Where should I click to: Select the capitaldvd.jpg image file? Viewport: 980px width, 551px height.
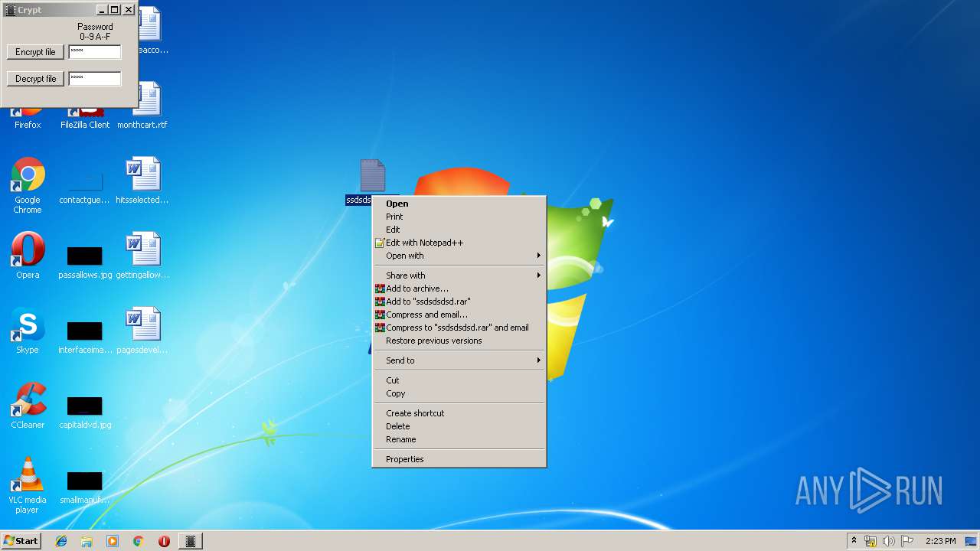tap(85, 411)
